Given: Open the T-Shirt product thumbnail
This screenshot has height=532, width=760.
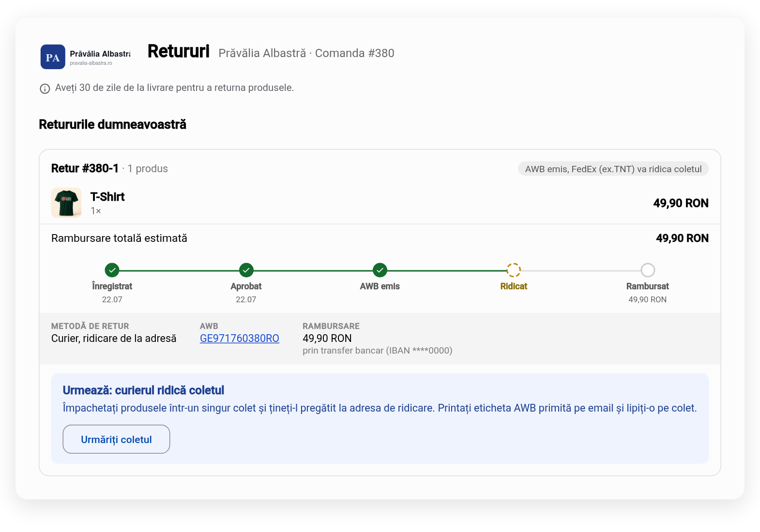Looking at the screenshot, I should (x=66, y=203).
